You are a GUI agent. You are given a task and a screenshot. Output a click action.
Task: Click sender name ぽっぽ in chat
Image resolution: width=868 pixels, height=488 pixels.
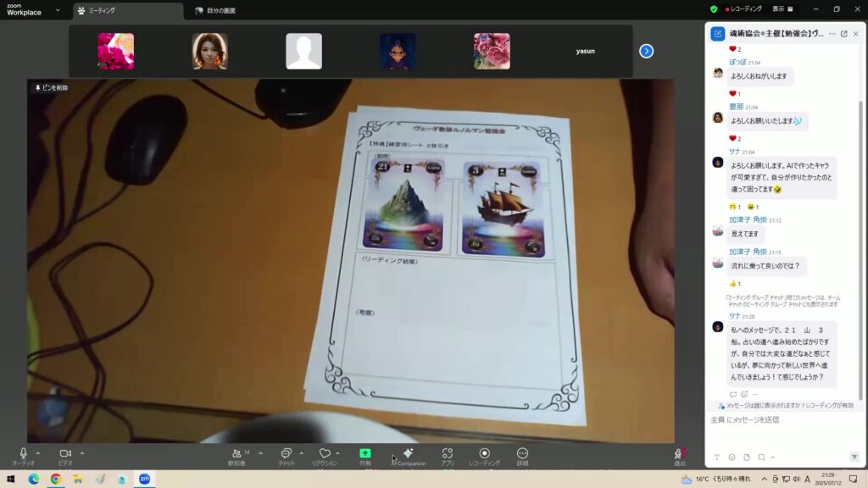[x=737, y=62]
